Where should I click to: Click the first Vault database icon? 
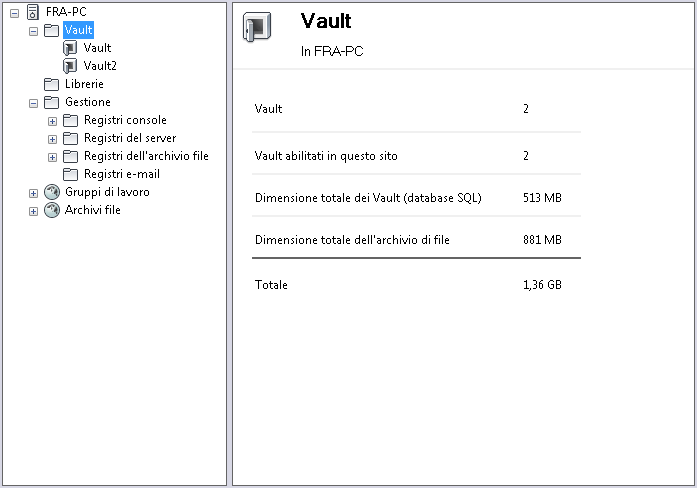[70, 48]
